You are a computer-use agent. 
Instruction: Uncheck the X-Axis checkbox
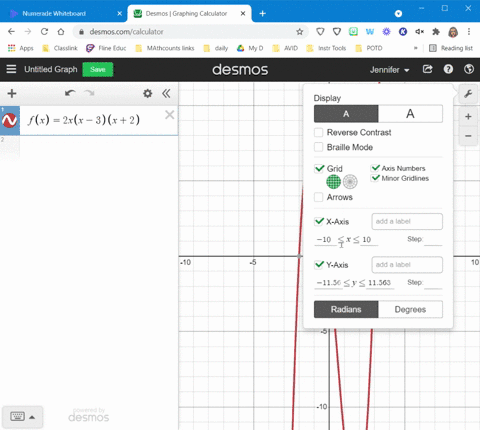point(319,221)
